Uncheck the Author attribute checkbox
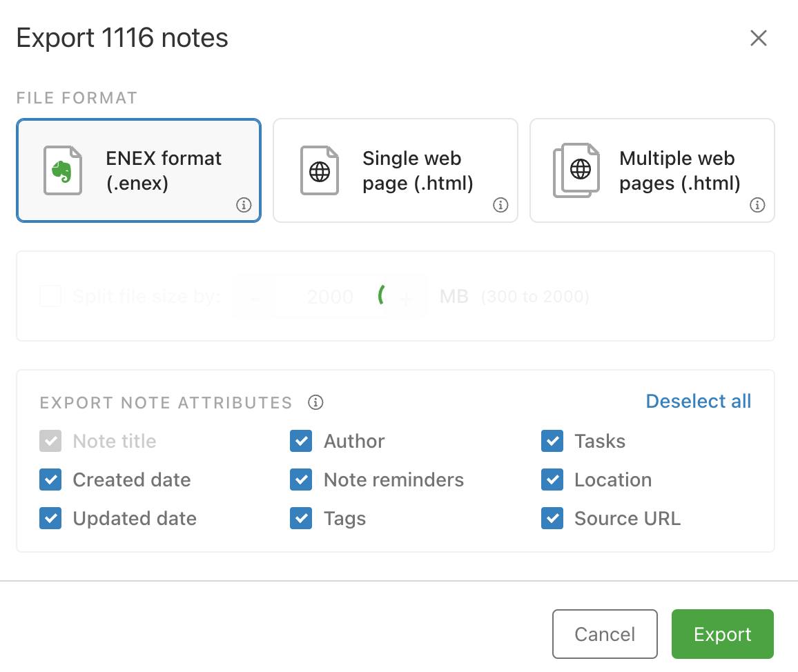Viewport: 798px width, 672px height. [x=301, y=442]
